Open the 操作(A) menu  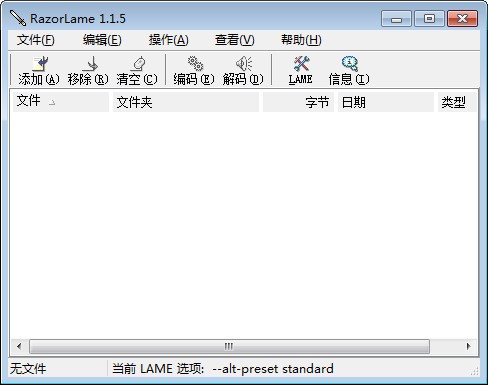(168, 40)
